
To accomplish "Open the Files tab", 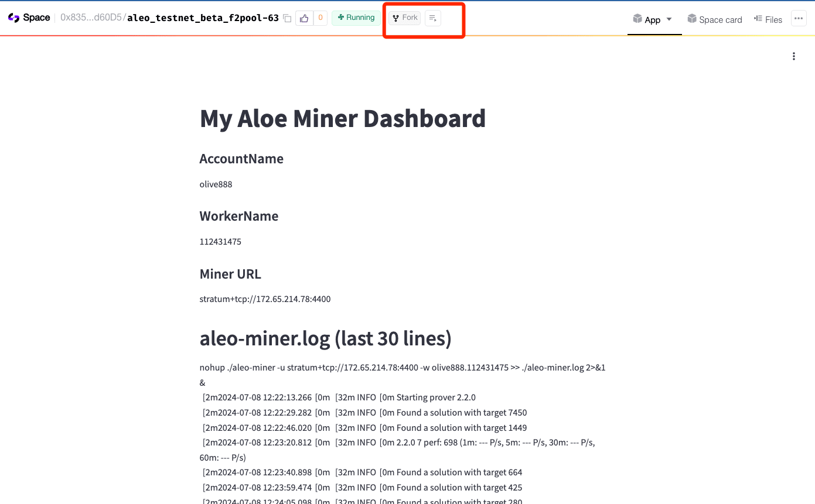I will [768, 19].
